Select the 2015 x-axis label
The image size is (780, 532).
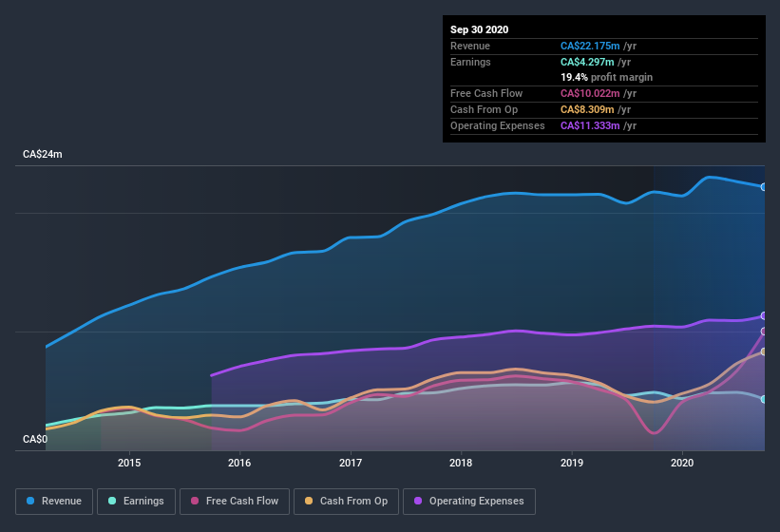click(x=129, y=464)
